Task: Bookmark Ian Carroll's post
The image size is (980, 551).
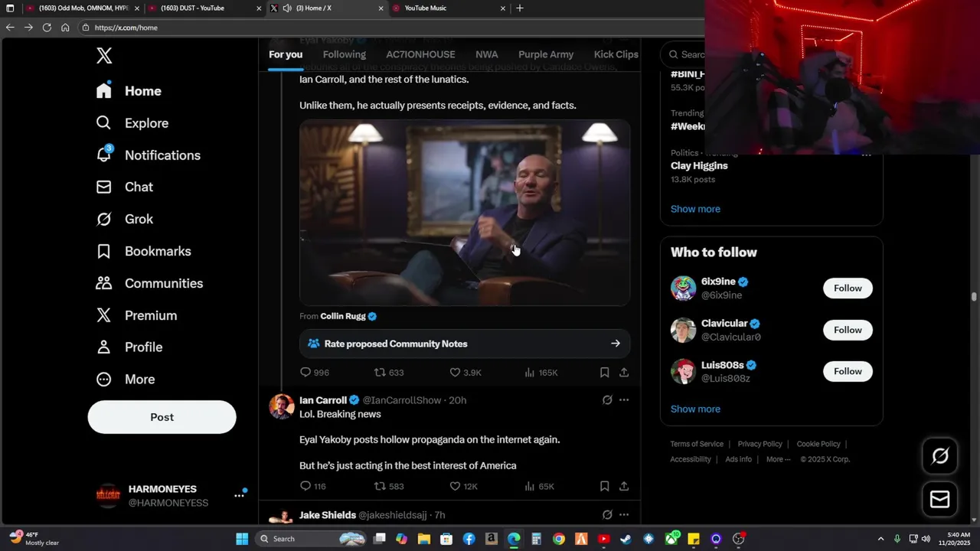Action: click(x=604, y=487)
